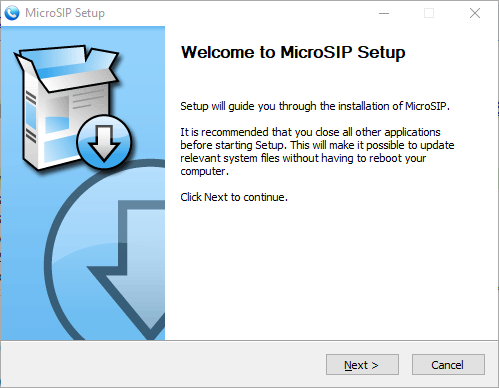Viewport: 499px width, 388px height.
Task: Click the close all other applications paragraph
Action: (317, 152)
